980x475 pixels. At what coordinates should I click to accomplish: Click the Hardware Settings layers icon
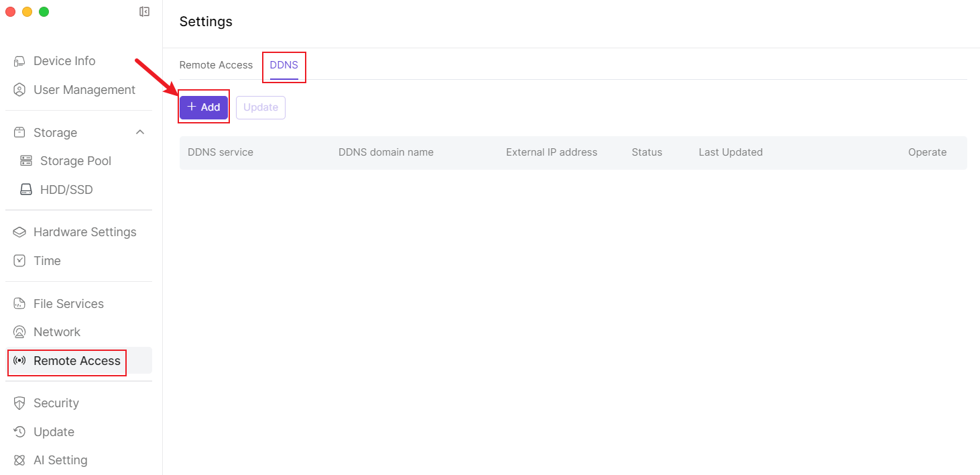click(20, 232)
